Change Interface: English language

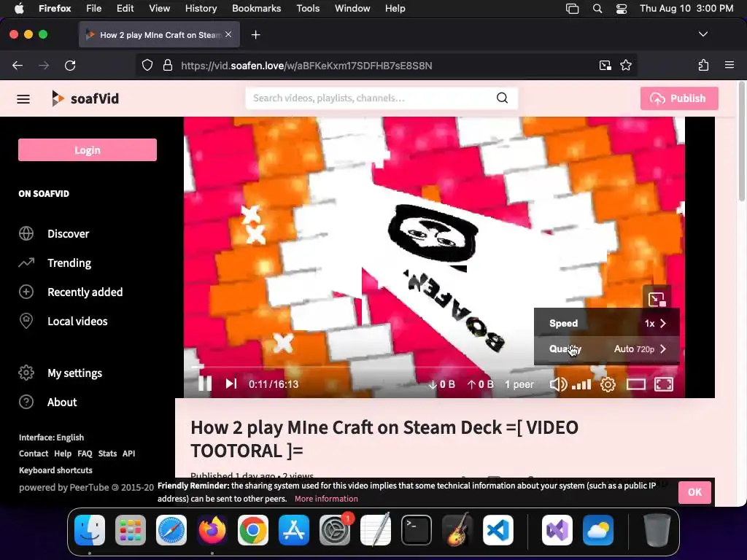pyautogui.click(x=52, y=437)
